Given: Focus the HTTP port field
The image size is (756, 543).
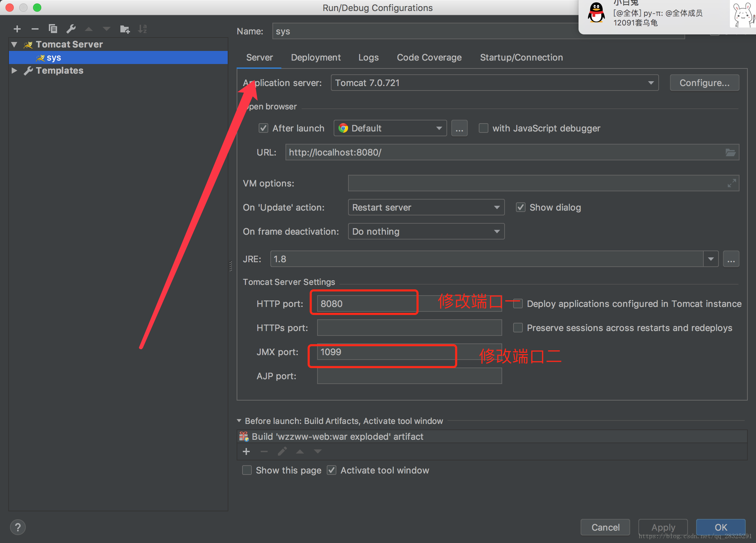Looking at the screenshot, I should (409, 304).
